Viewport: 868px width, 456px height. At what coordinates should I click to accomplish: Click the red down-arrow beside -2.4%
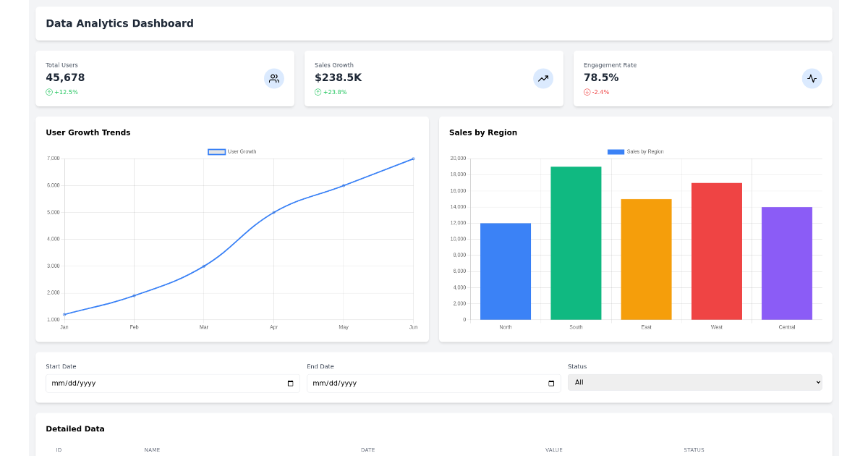587,92
